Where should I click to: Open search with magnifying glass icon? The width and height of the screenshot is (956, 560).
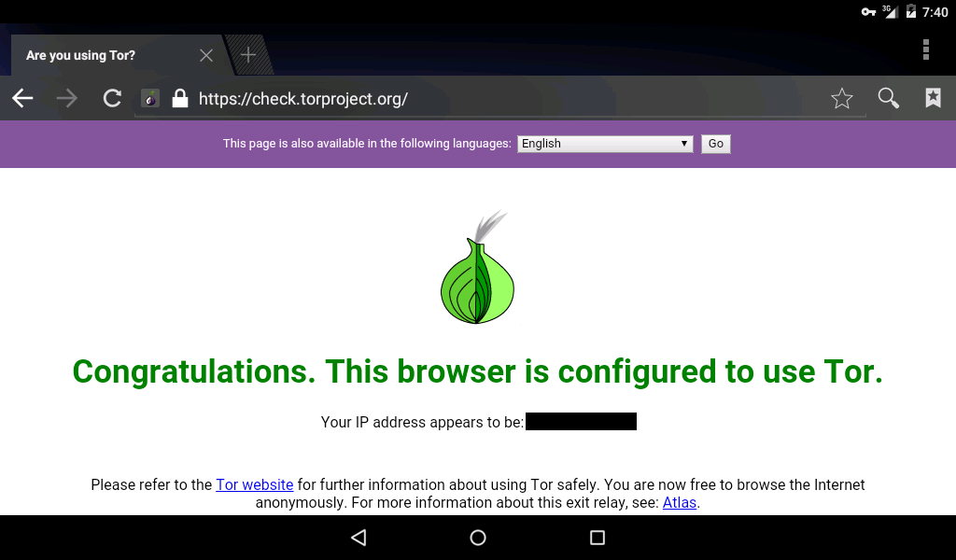point(889,98)
